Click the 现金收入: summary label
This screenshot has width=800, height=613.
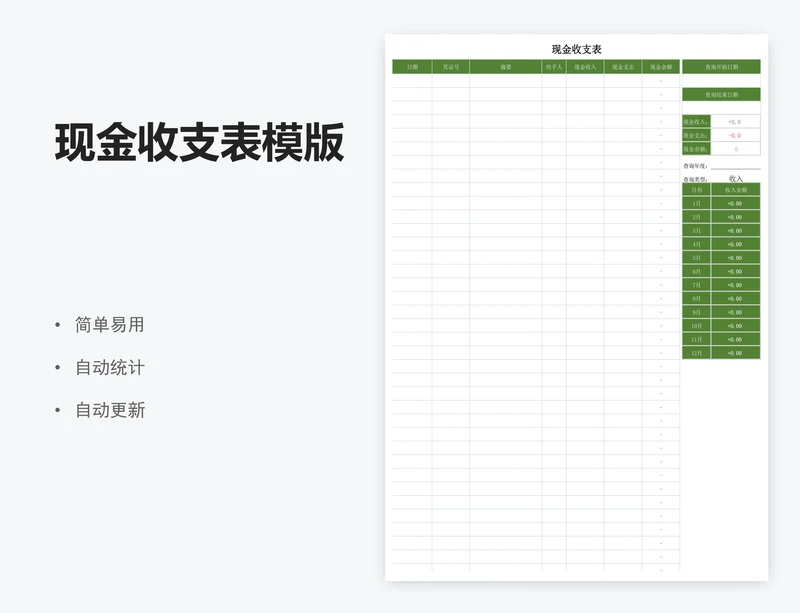pos(696,122)
